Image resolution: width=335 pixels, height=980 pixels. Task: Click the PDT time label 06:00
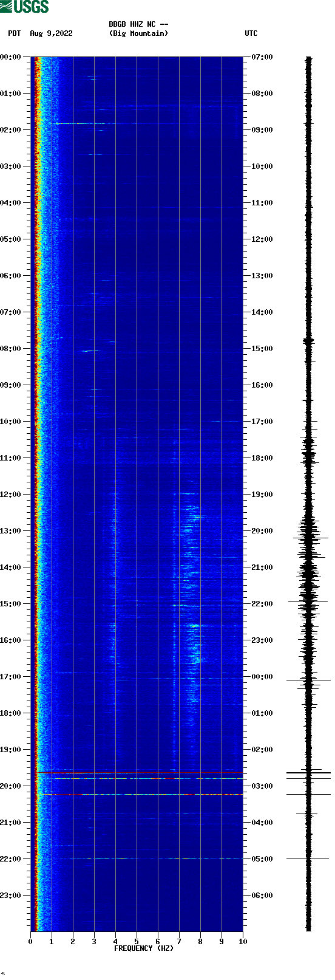tap(11, 276)
